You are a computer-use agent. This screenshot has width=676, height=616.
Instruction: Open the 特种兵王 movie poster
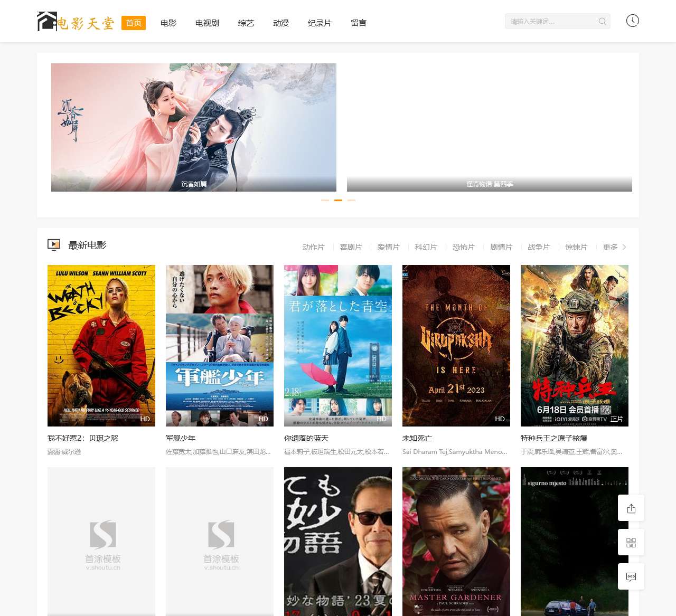click(x=575, y=346)
